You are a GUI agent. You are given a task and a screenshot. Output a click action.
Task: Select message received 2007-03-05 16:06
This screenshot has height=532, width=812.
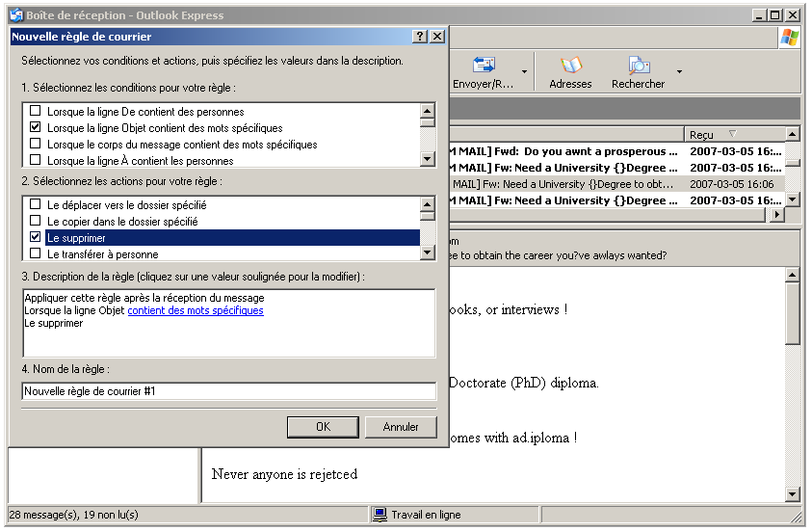coord(616,184)
